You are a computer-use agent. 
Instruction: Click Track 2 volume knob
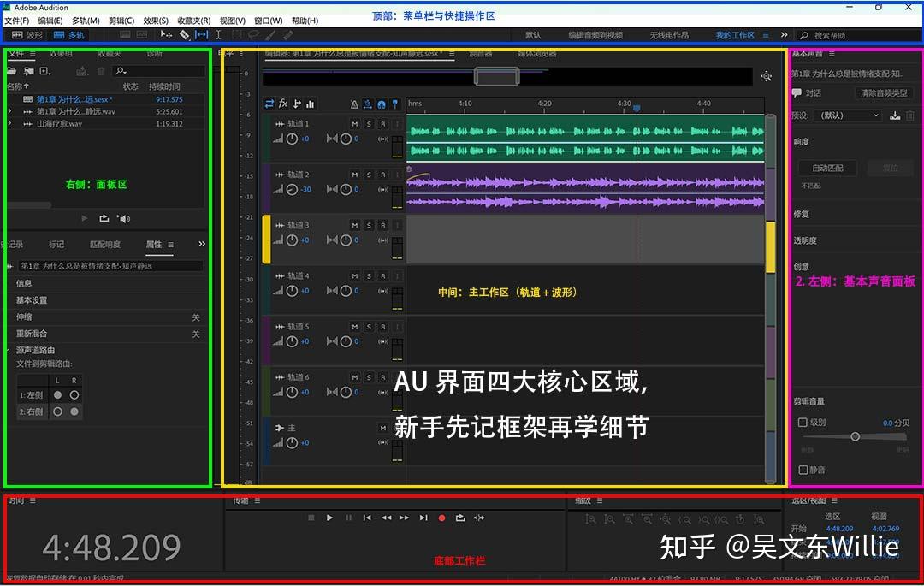coord(292,190)
